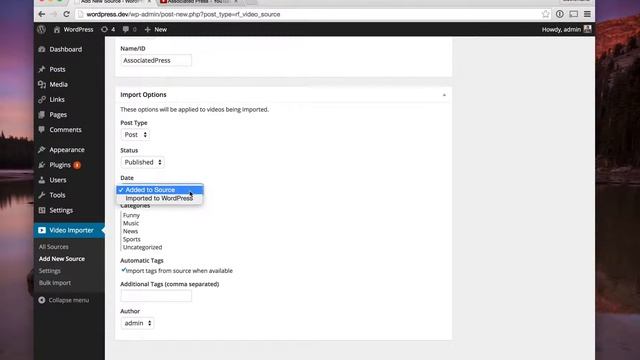The image size is (640, 360).
Task: Switch to the Associated Press browser tab
Action: 199,2
